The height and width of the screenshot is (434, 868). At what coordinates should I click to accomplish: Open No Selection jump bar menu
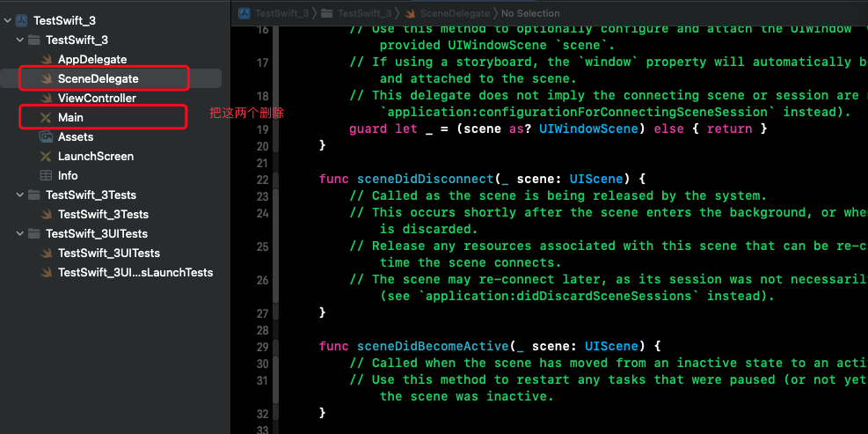pos(530,13)
